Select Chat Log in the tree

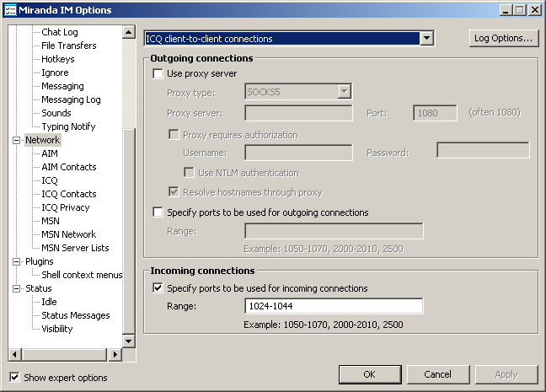[60, 32]
